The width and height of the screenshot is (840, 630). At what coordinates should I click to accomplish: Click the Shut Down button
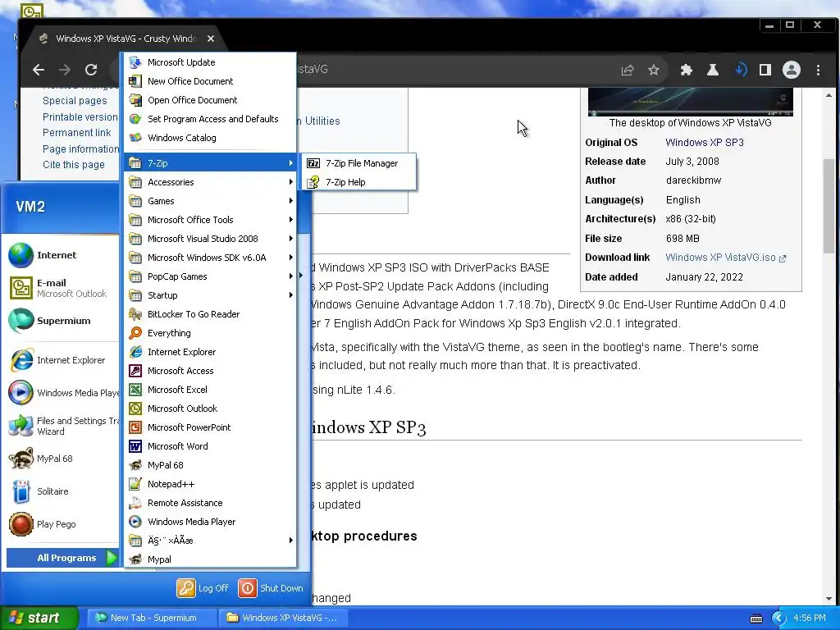coord(271,588)
